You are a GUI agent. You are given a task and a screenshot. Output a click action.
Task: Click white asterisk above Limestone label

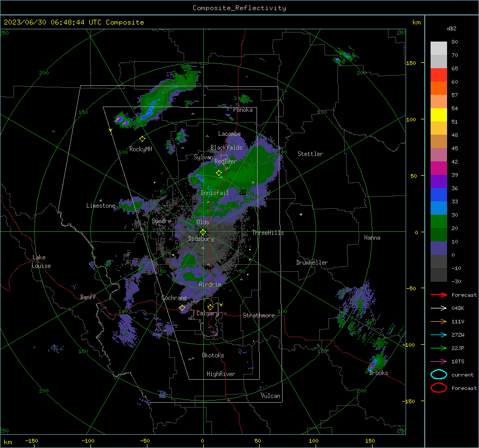[x=101, y=201]
